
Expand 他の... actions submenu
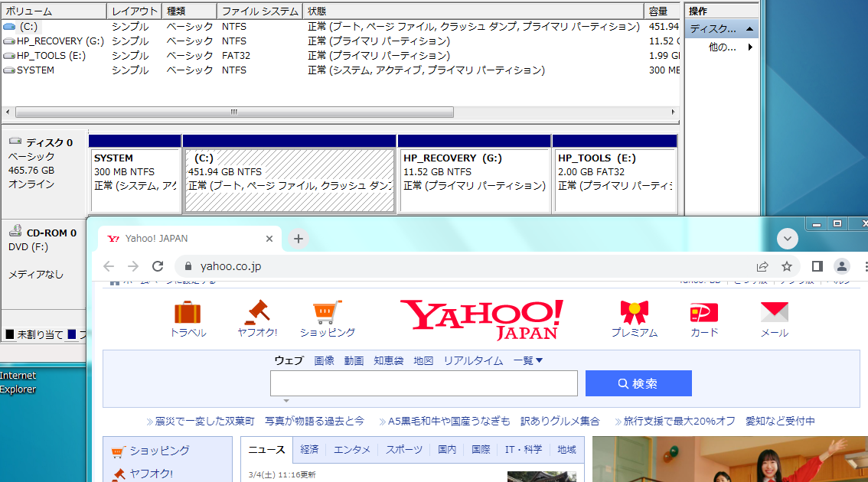pos(750,47)
